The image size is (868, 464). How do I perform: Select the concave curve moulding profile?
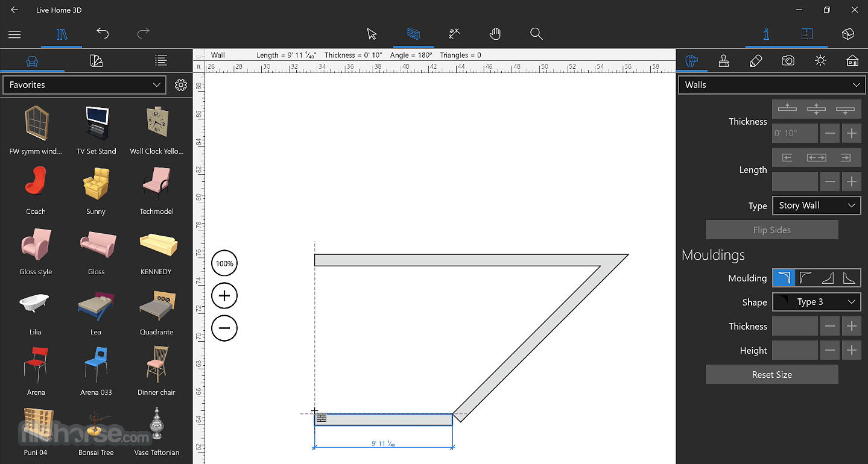805,278
